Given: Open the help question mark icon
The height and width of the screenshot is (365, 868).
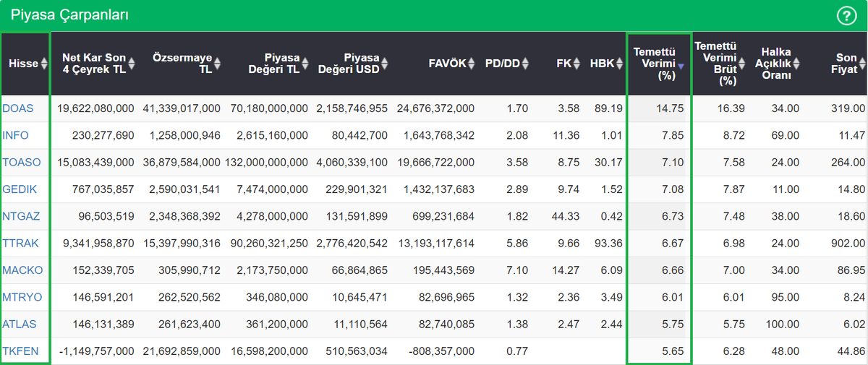Looking at the screenshot, I should point(846,16).
